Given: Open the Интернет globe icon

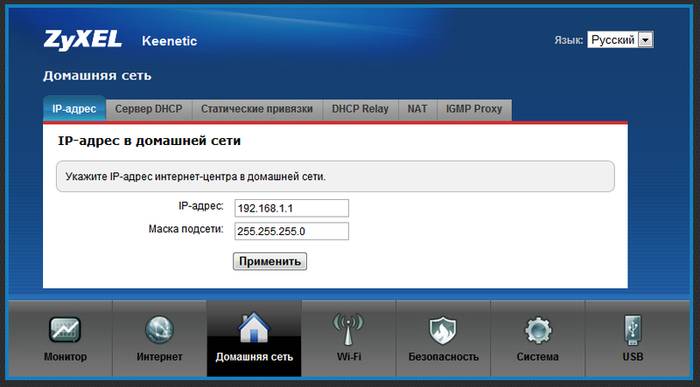Looking at the screenshot, I should pos(159,330).
